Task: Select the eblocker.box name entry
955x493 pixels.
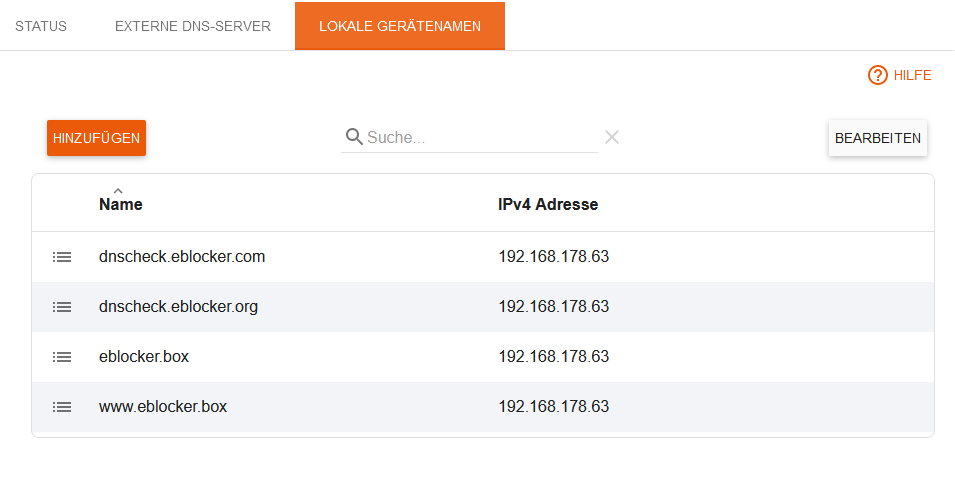Action: 144,356
